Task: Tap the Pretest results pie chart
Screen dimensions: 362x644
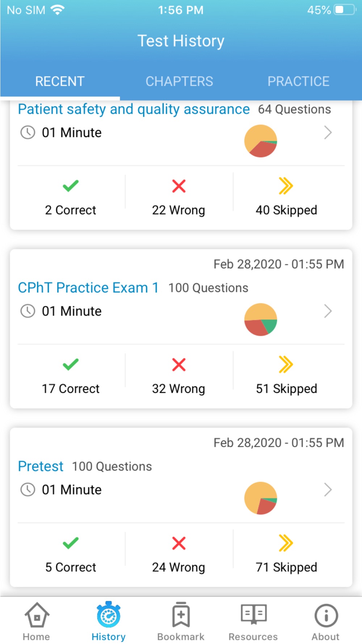Action: tap(261, 498)
